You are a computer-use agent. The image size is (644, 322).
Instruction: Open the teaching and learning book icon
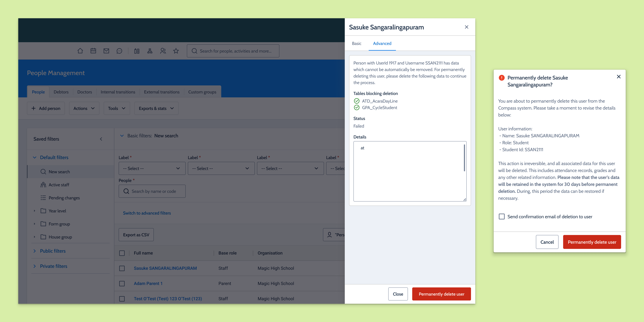[137, 51]
